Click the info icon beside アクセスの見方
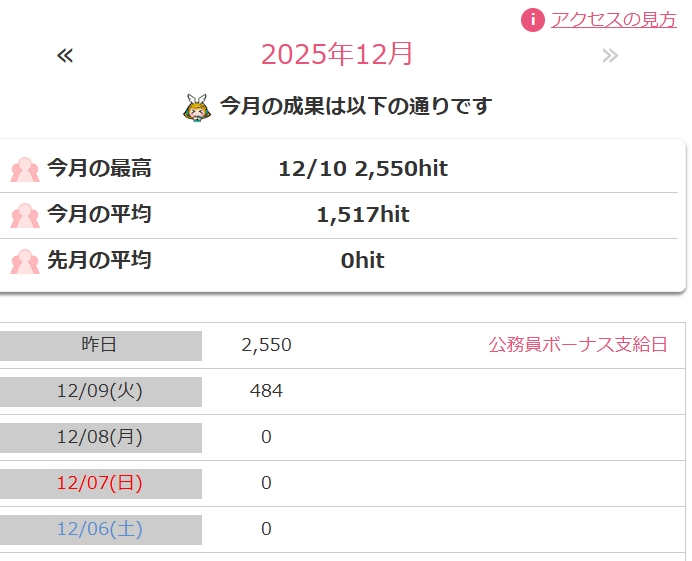 [534, 19]
